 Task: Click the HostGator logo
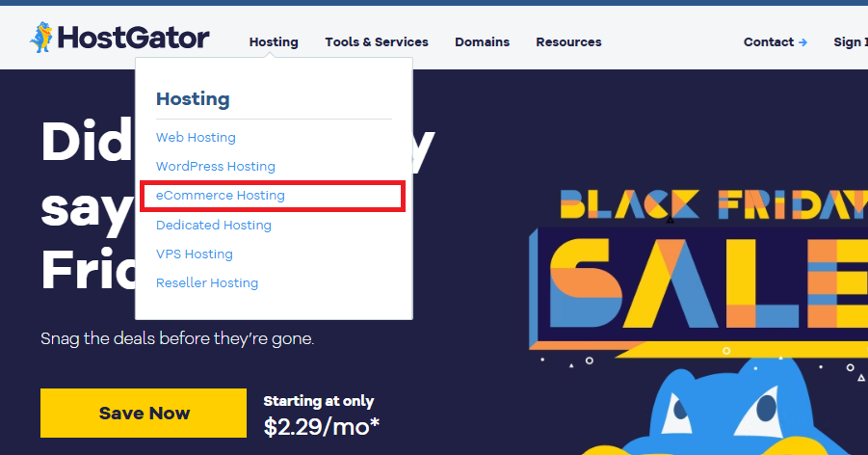(x=119, y=38)
